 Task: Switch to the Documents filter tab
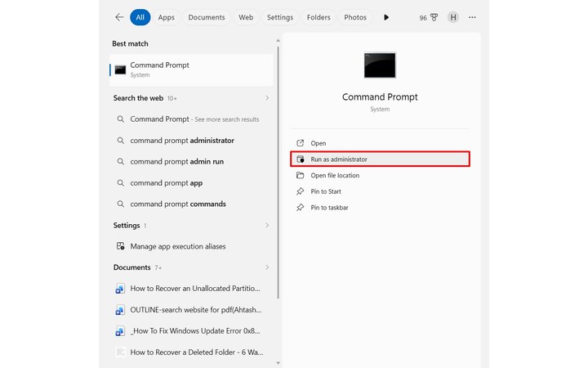click(x=207, y=17)
